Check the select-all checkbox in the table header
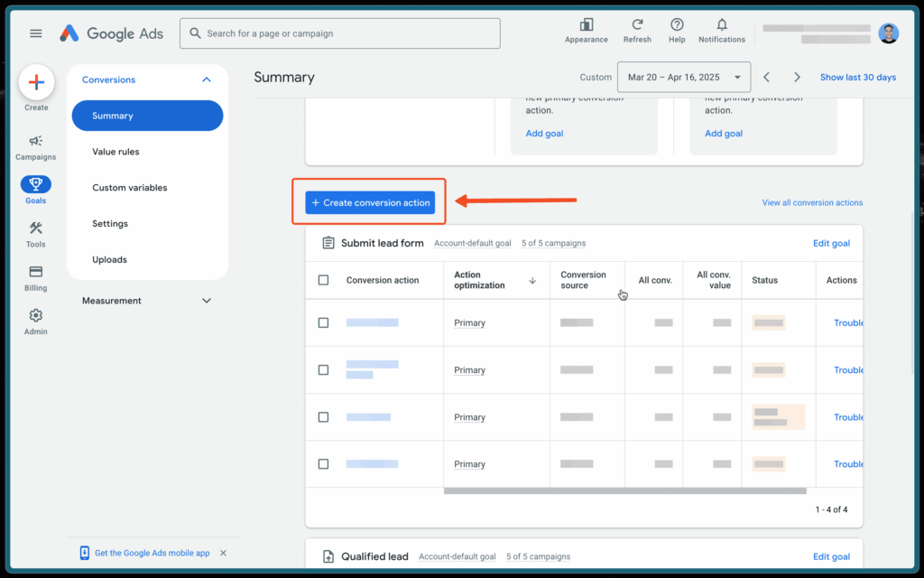The image size is (924, 578). 322,280
